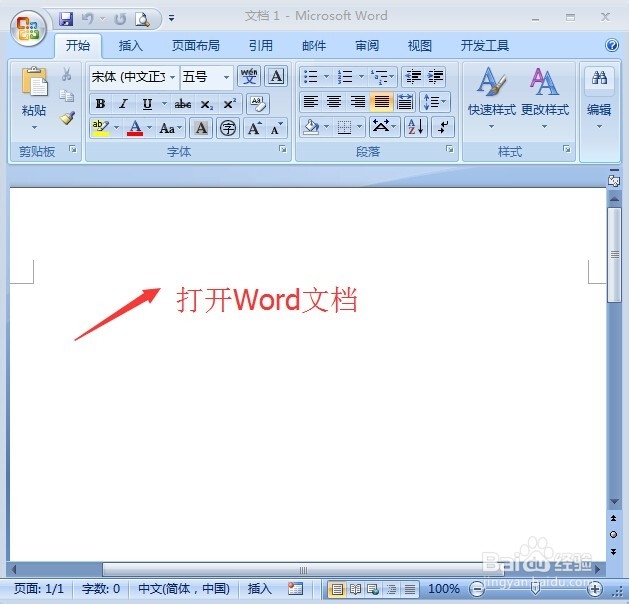The width and height of the screenshot is (629, 604).
Task: Expand the font color dropdown arrow
Action: tap(150, 128)
